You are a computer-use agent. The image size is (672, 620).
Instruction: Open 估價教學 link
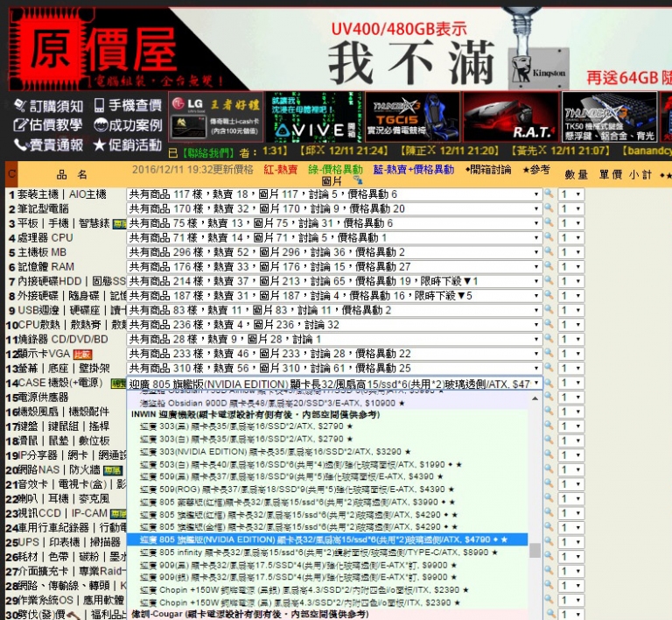tap(47, 125)
